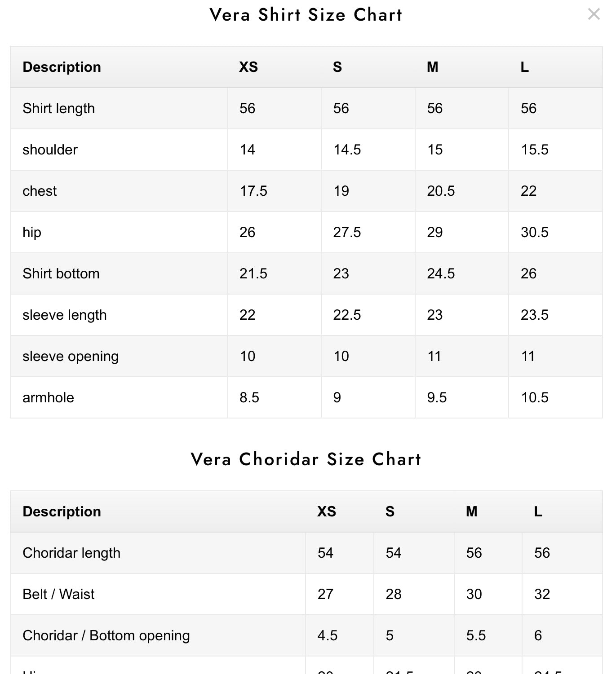Screen dimensions: 616x674
Task: Click the Choridar length row label
Action: (x=71, y=553)
